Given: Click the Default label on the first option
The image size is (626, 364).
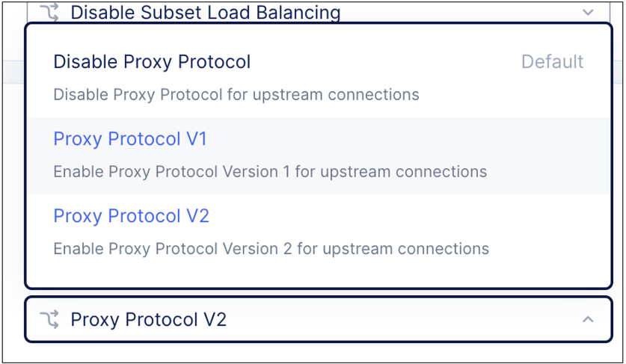Looking at the screenshot, I should point(552,61).
